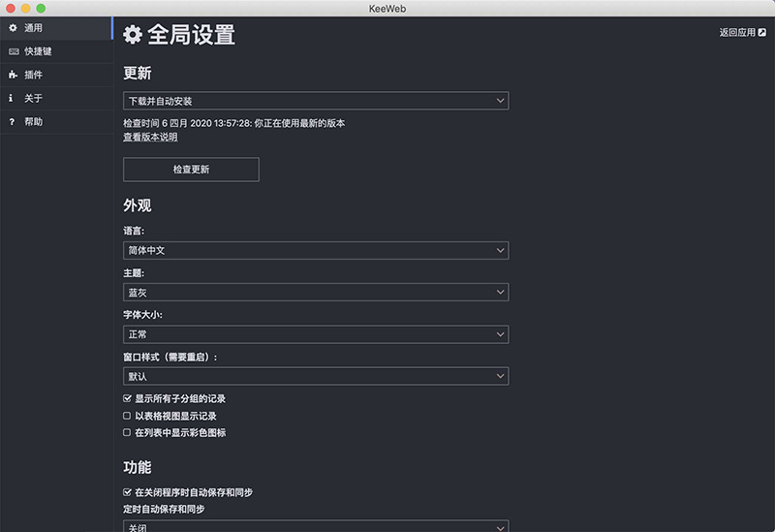The width and height of the screenshot is (775, 532).
Task: Open the 默认 window style dropdown
Action: click(316, 376)
